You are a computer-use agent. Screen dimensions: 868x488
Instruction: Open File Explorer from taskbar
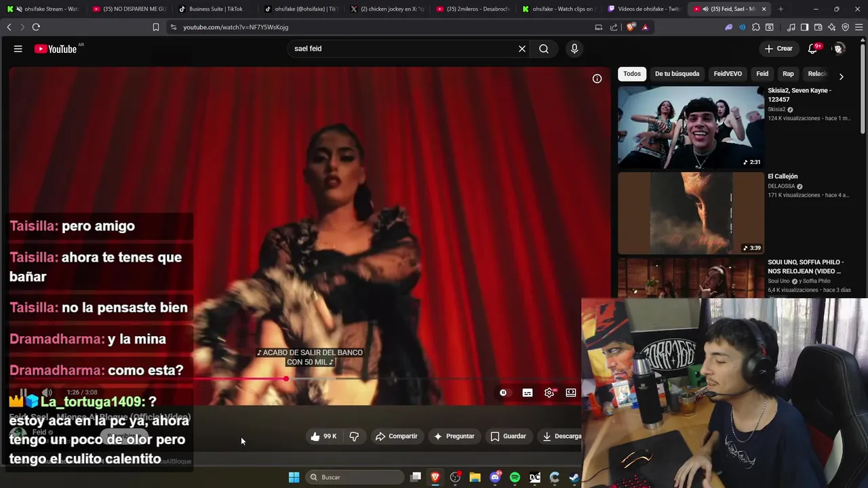pyautogui.click(x=475, y=477)
